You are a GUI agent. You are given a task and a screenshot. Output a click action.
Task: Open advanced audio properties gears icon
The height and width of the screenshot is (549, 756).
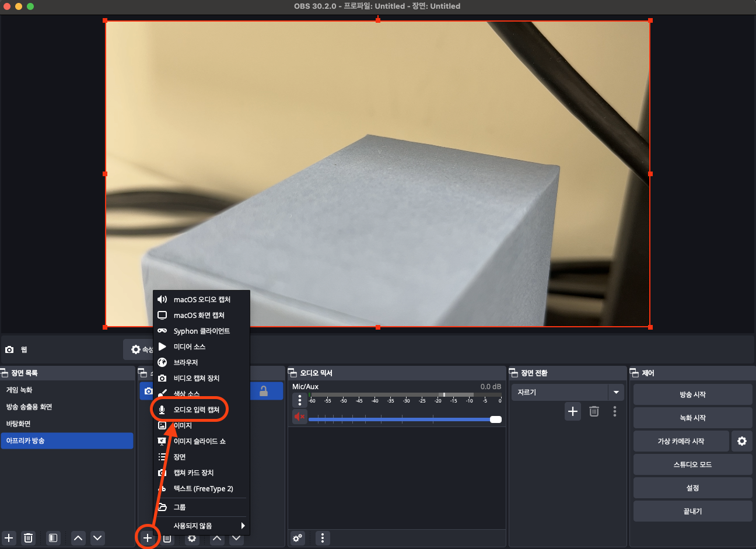[x=297, y=538]
